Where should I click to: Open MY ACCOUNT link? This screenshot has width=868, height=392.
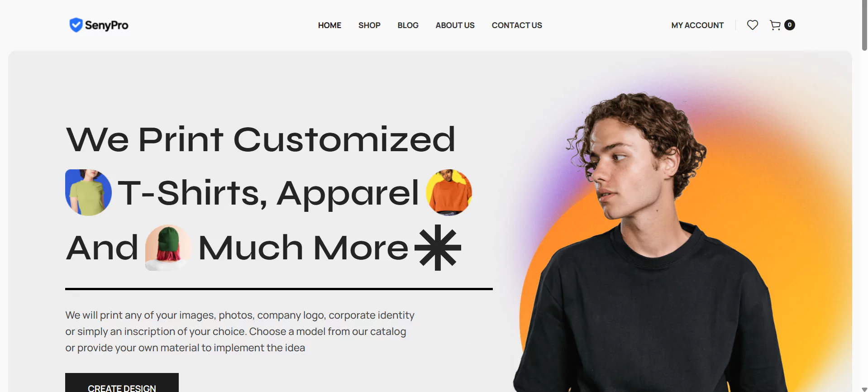(697, 25)
